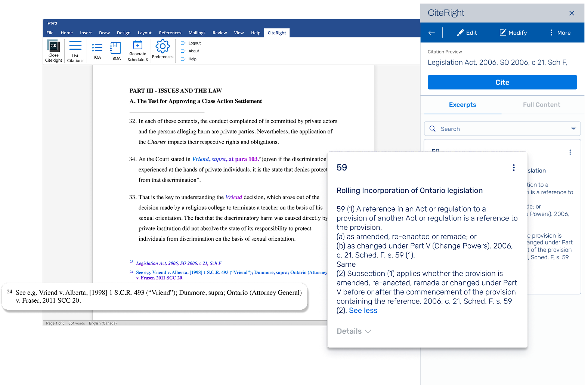Open the Home ribbon tab
Image resolution: width=588 pixels, height=389 pixels.
(x=67, y=33)
